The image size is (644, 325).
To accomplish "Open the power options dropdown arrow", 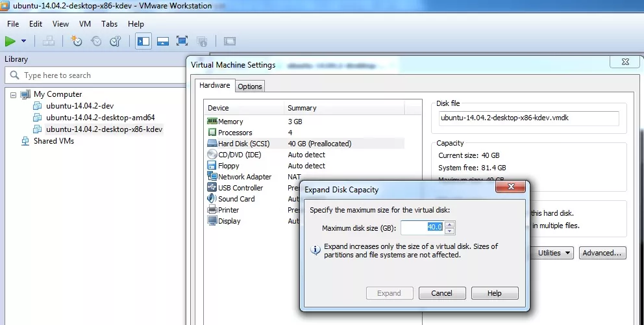I will [x=24, y=41].
